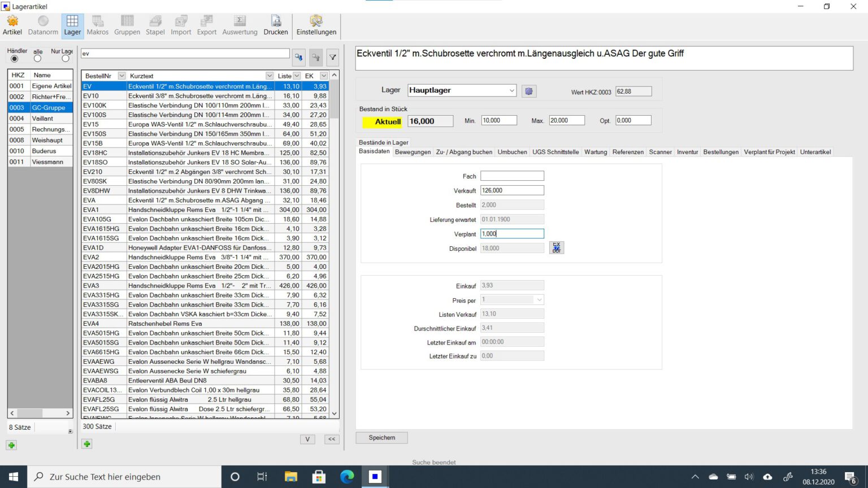Select the Nur Lager radio button

point(66,59)
